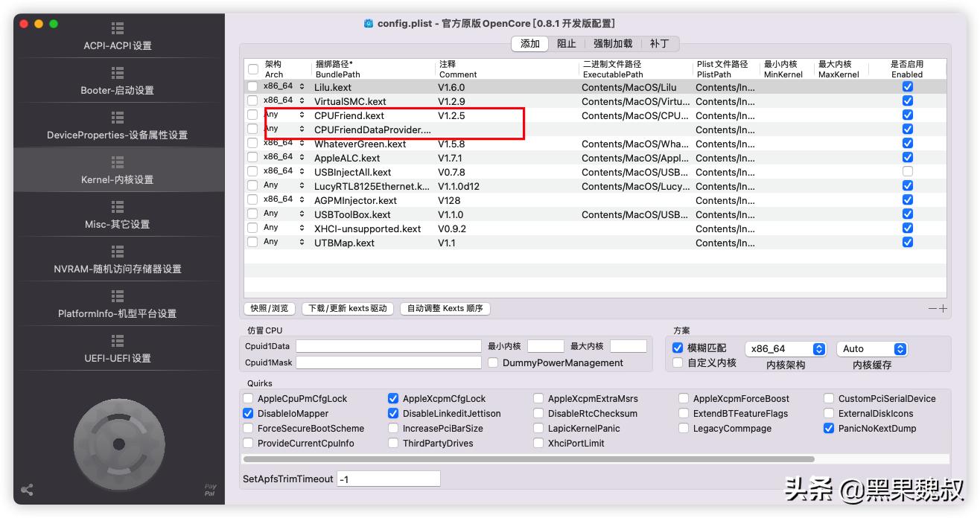Disable the DisableIoMapper quirk
Image resolution: width=980 pixels, height=518 pixels.
click(248, 413)
